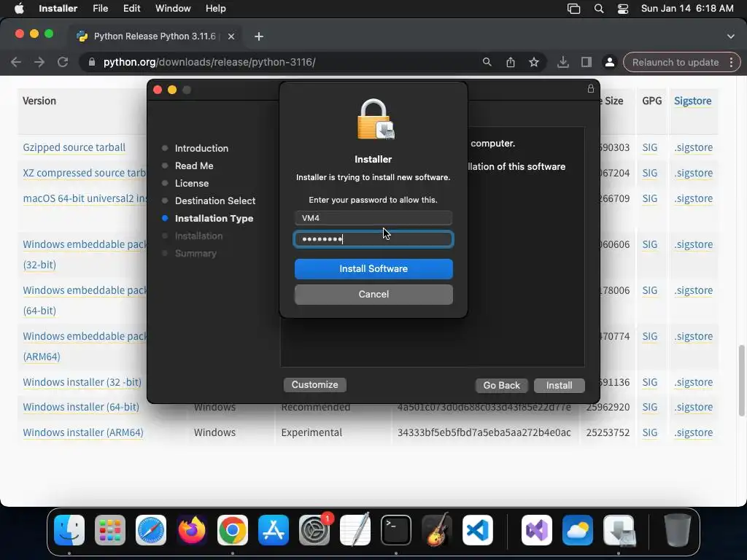Open Visual Studio Code dock icon

click(478, 530)
